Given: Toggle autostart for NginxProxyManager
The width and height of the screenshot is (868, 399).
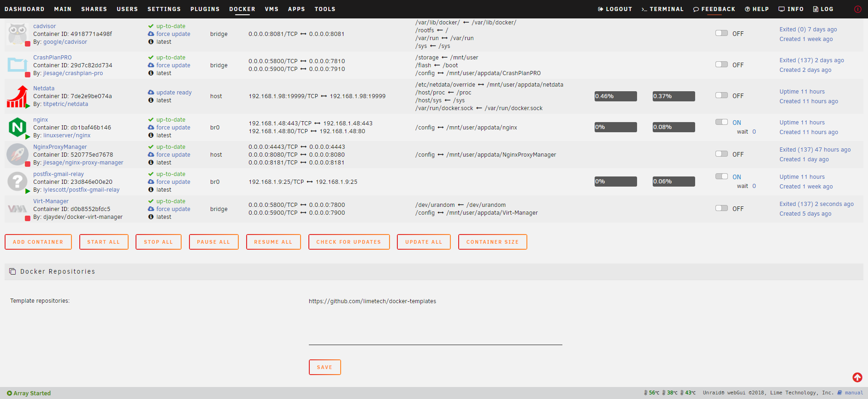Looking at the screenshot, I should (721, 154).
